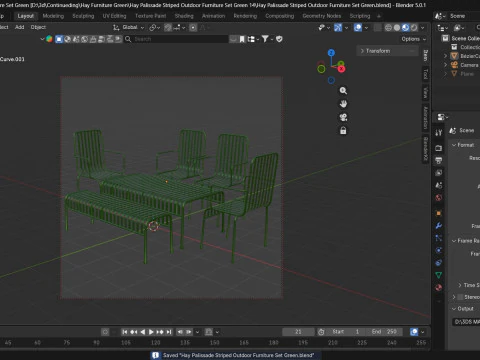Screen dimensions: 480x360
Task: Open the Object Data green triangle tab
Action: [439, 275]
